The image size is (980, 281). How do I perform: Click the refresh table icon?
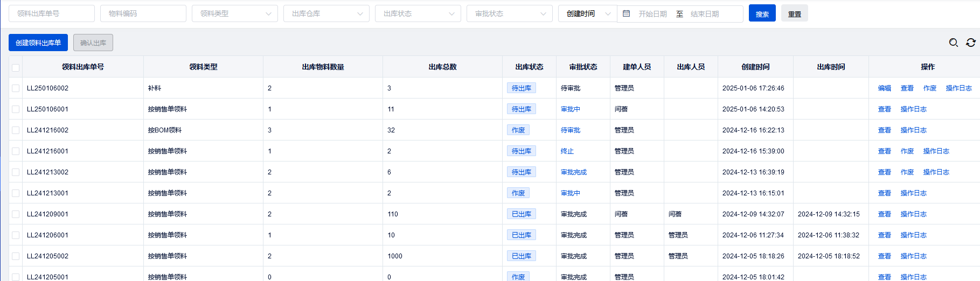(970, 43)
